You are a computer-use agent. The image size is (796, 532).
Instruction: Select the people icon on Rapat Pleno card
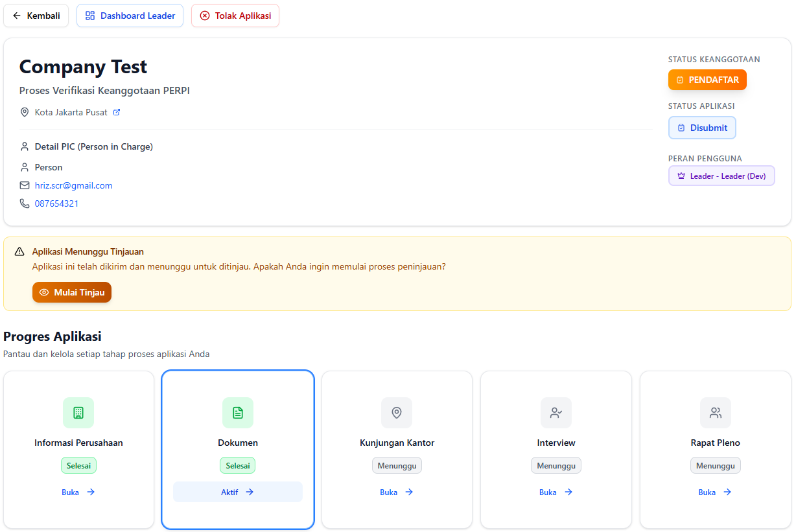click(x=715, y=413)
